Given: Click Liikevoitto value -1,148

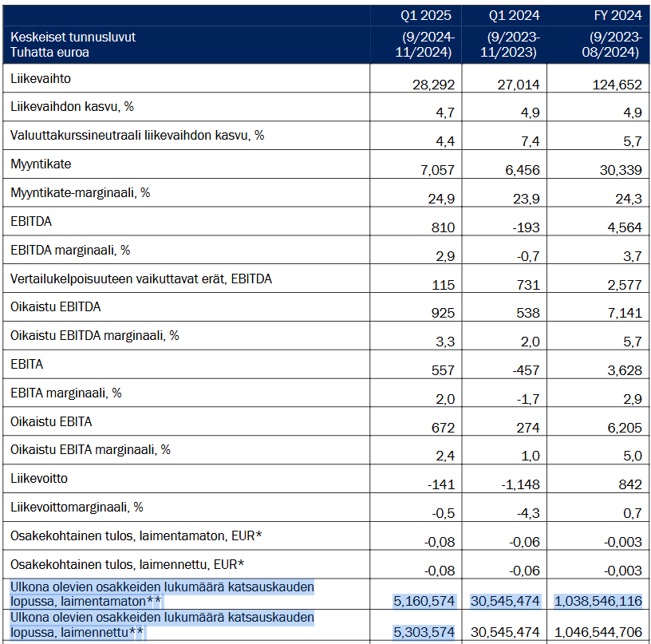Looking at the screenshot, I should [x=520, y=484].
